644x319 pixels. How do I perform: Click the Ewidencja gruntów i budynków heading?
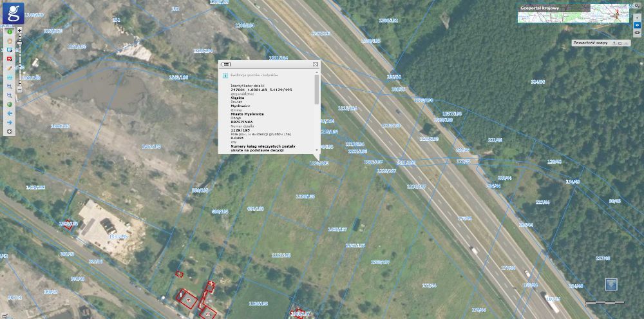(254, 75)
